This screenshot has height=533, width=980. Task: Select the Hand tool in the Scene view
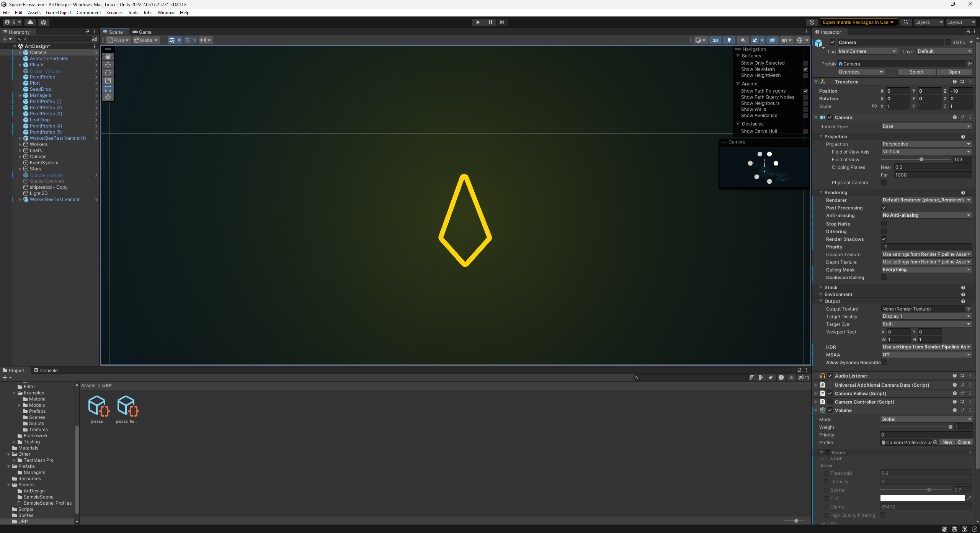tap(108, 56)
